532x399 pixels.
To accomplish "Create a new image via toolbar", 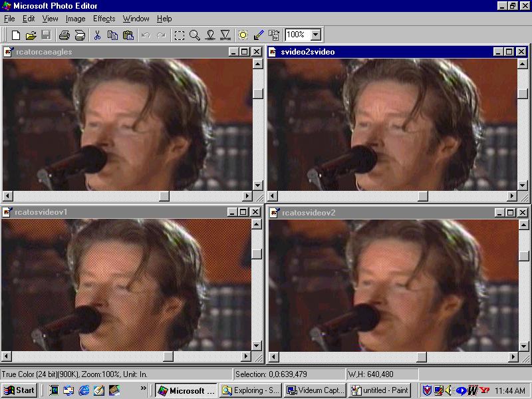I will pos(15,35).
